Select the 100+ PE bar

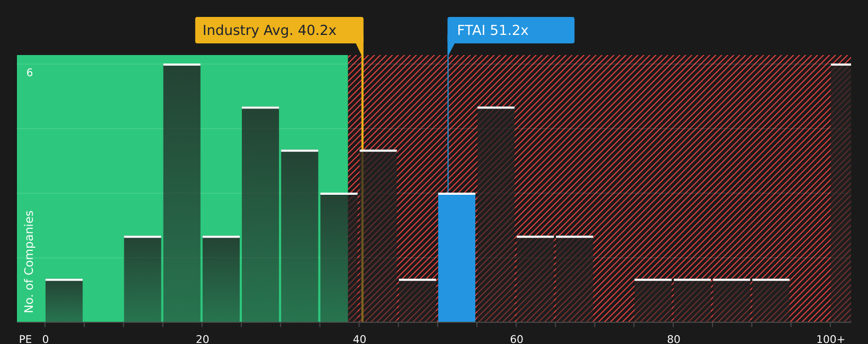coord(841,193)
